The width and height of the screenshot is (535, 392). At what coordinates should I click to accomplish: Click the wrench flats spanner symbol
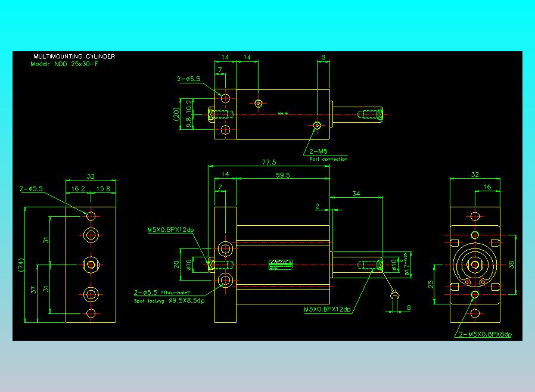(394, 294)
